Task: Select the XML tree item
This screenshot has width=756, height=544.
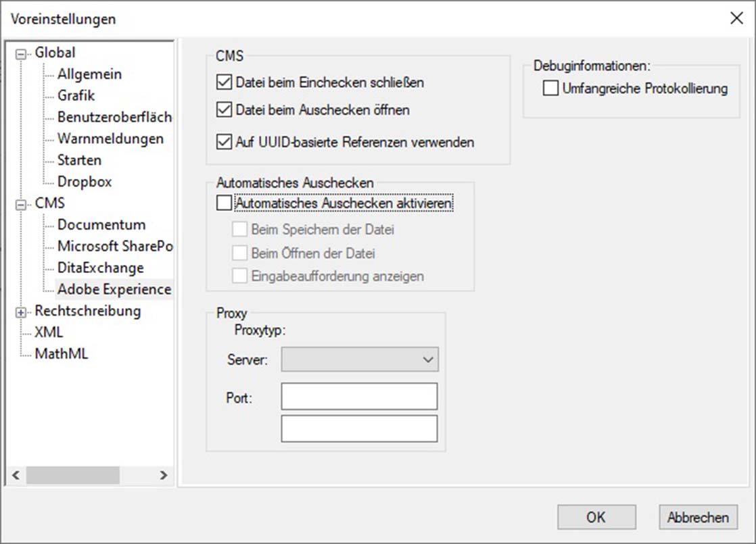Action: [49, 332]
